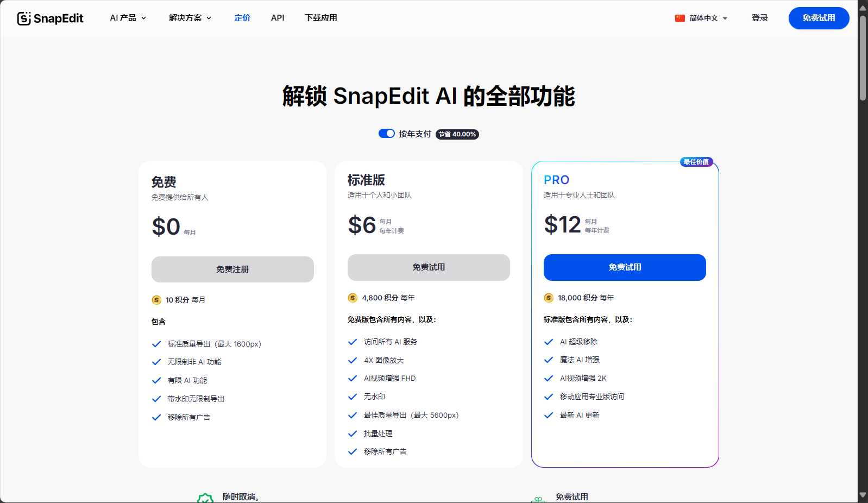The width and height of the screenshot is (868, 503).
Task: Click the $6 price in 标准版
Action: tap(362, 225)
